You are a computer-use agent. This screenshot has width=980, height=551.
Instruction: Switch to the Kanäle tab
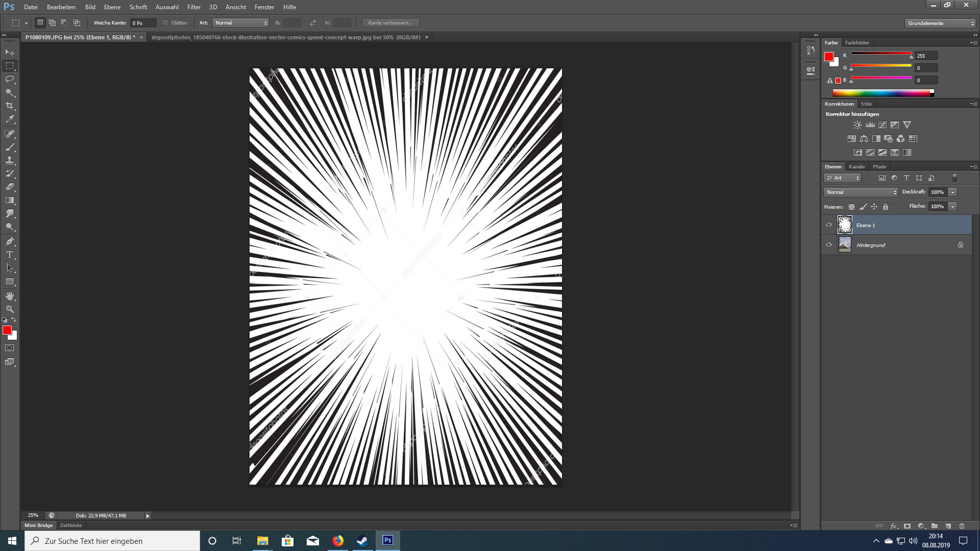click(x=856, y=167)
